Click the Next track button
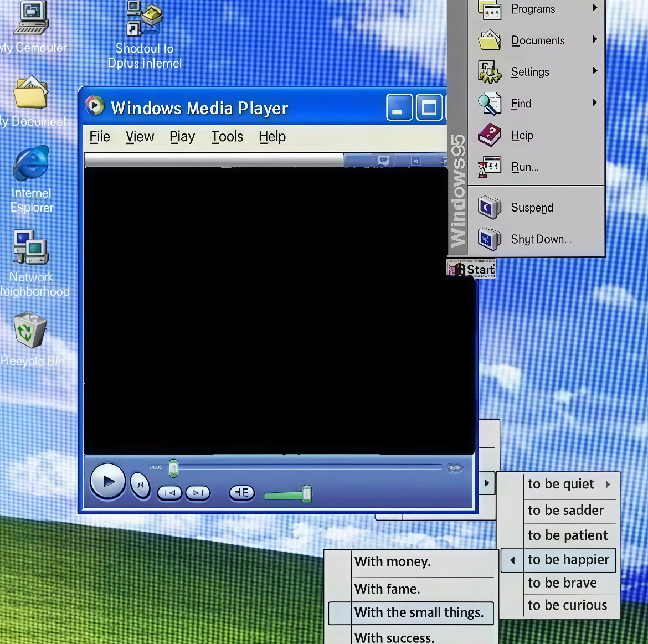648x644 pixels. (x=198, y=492)
